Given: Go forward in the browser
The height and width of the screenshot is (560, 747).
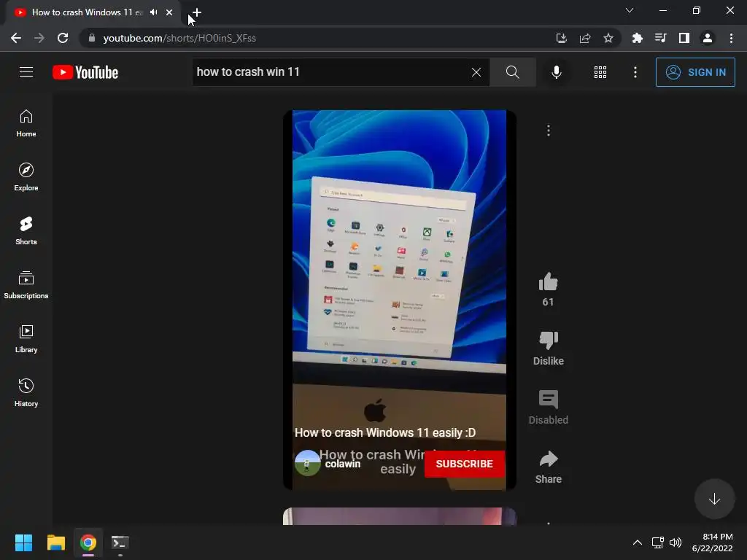Looking at the screenshot, I should (x=39, y=38).
